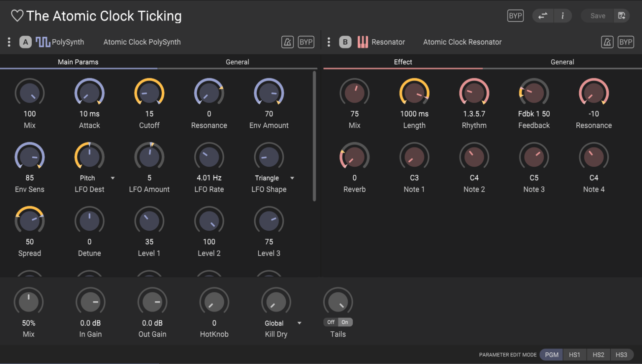Click the PolySynth waveform icon
Image resolution: width=642 pixels, height=364 pixels.
43,42
